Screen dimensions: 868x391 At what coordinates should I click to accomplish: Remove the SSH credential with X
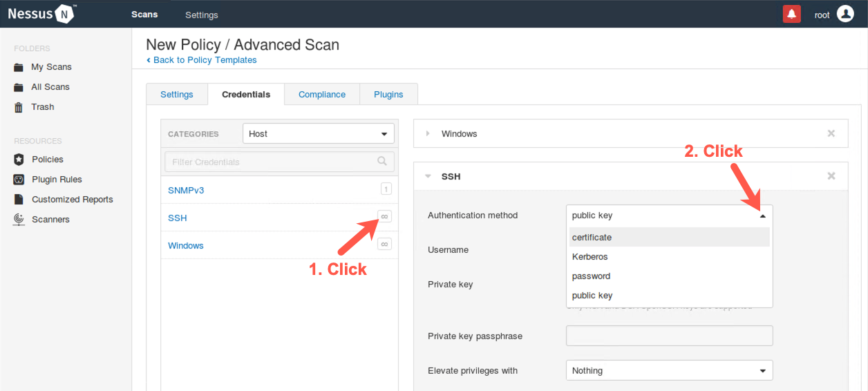pyautogui.click(x=831, y=176)
